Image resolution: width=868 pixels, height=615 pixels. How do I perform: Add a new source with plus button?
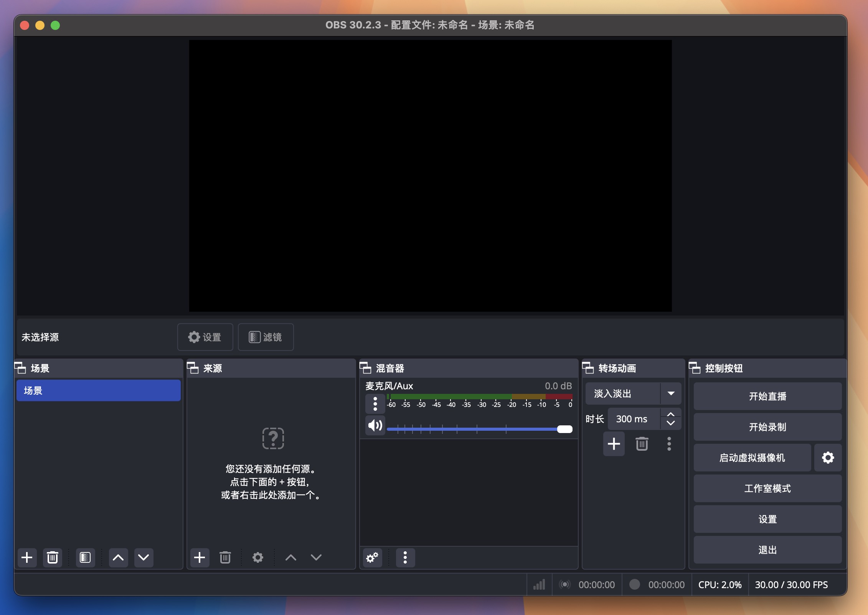pos(200,557)
